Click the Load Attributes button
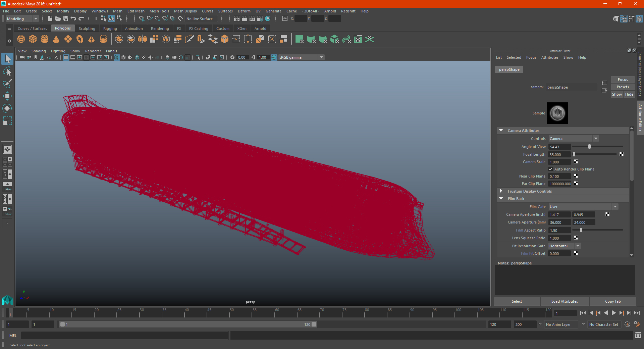Screen dimensions: 644x349 point(565,301)
